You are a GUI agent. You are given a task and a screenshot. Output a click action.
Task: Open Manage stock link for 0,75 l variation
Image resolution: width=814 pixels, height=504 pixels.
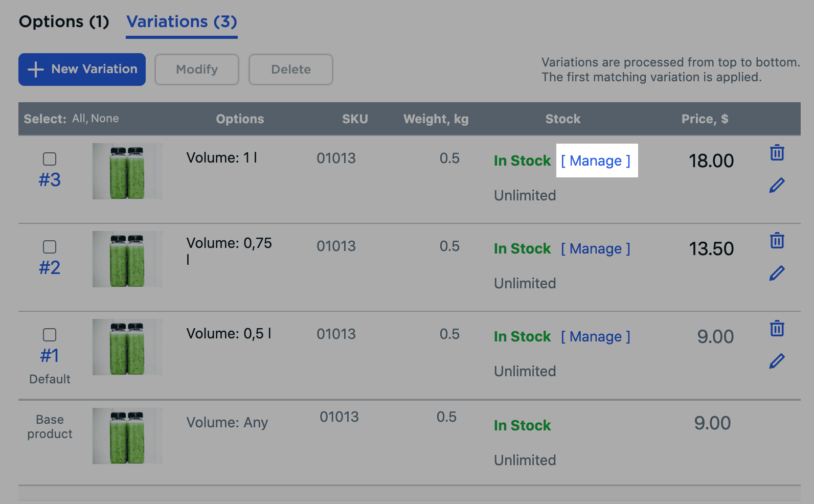coord(596,249)
